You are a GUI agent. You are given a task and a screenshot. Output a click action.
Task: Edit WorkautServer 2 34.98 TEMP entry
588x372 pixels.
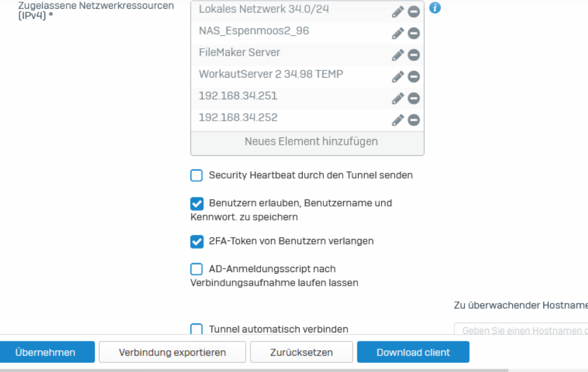398,77
